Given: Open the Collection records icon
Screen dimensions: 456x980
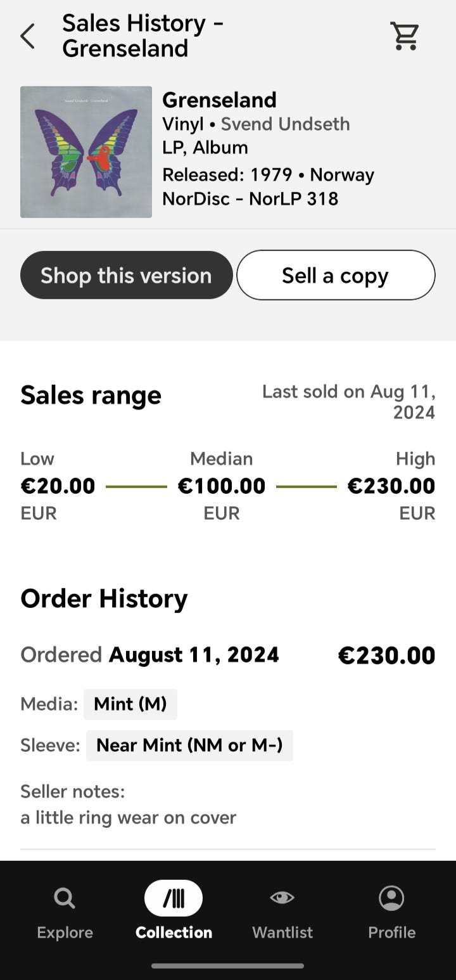Looking at the screenshot, I should tap(174, 898).
